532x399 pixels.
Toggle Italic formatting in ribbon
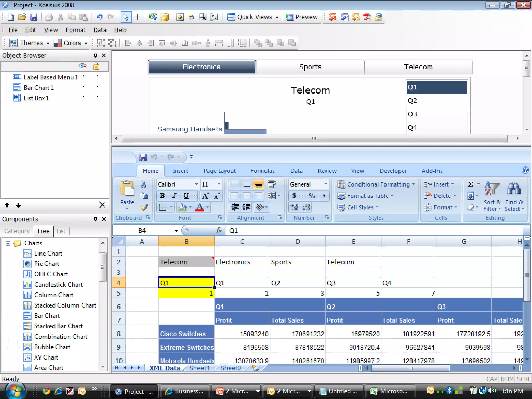pos(174,196)
